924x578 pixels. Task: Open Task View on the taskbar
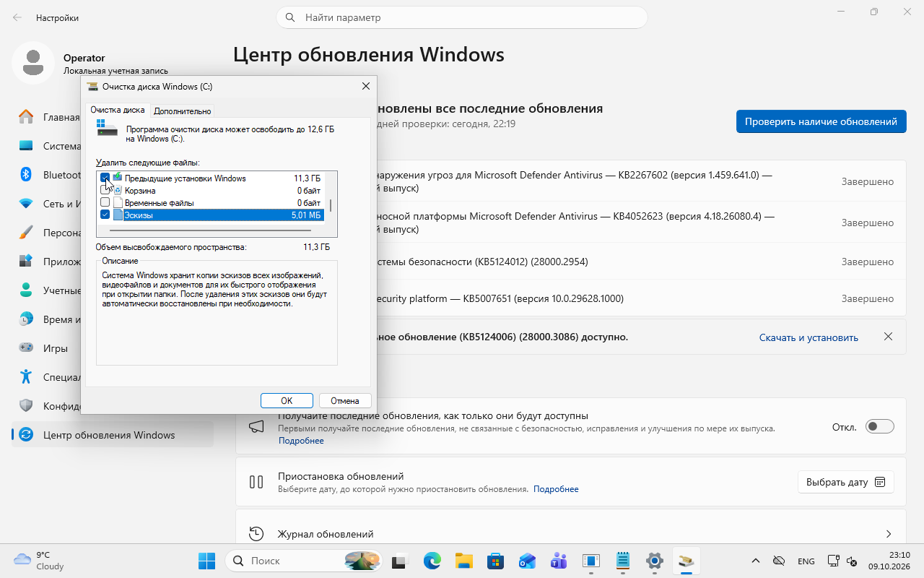coord(400,561)
